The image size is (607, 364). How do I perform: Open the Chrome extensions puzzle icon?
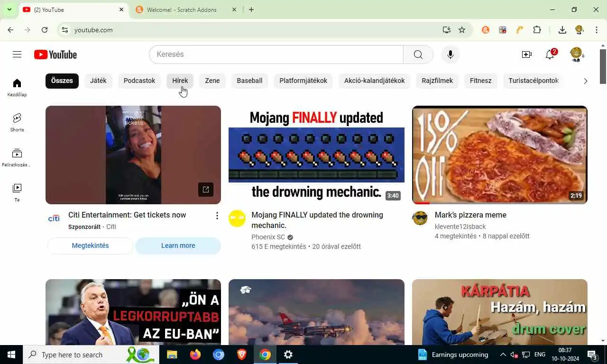click(x=537, y=30)
